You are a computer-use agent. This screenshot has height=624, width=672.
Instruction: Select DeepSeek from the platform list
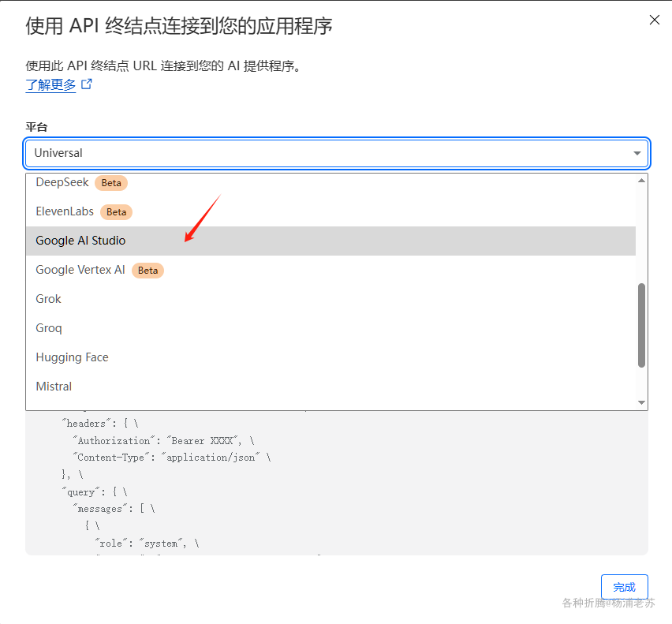coord(330,182)
